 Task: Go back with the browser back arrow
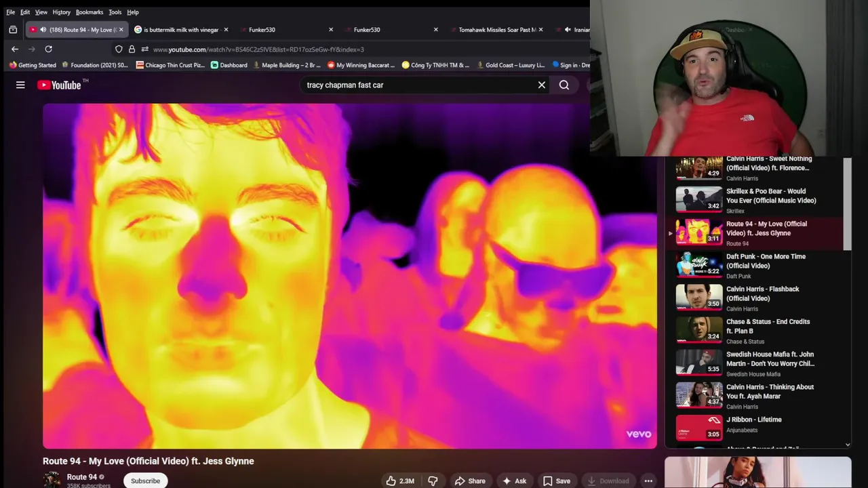coord(15,49)
